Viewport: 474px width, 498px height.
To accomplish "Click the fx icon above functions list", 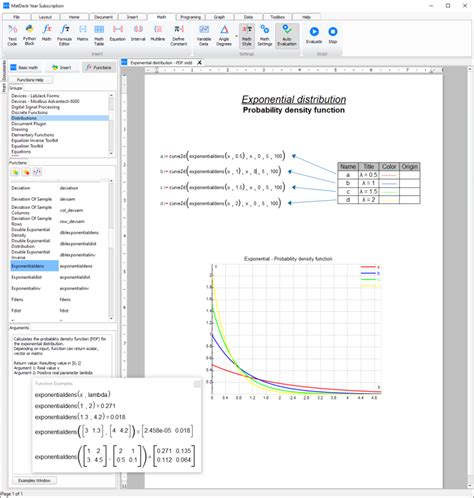I will [37, 172].
